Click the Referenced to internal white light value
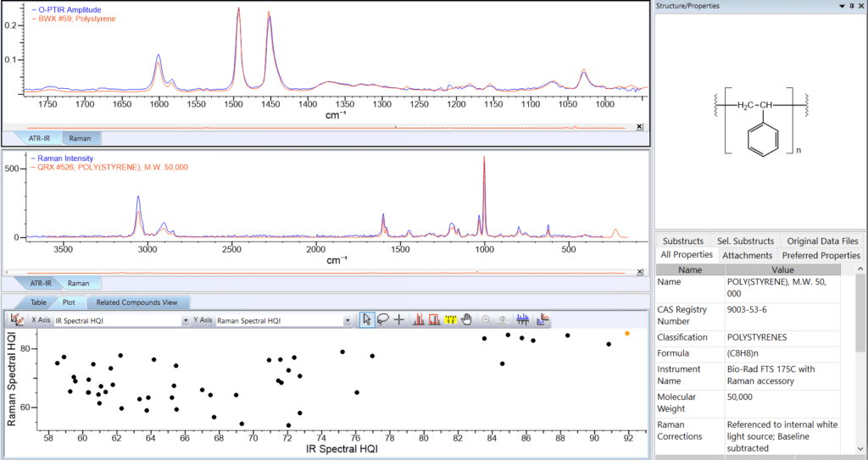 click(x=782, y=436)
